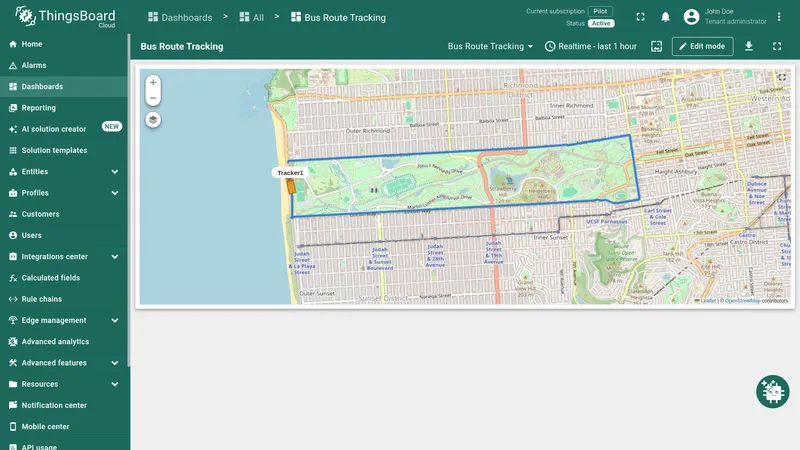The width and height of the screenshot is (800, 450).
Task: Zoom out on the map
Action: click(x=153, y=98)
